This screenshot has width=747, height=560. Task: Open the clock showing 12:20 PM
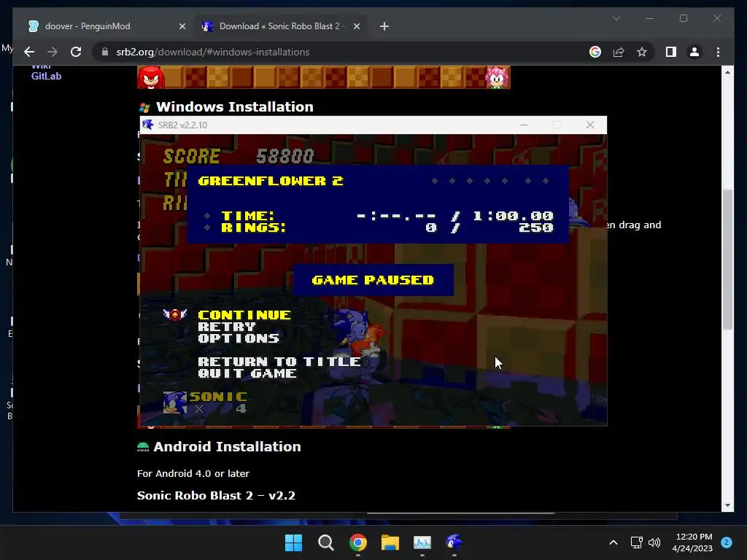click(x=692, y=542)
